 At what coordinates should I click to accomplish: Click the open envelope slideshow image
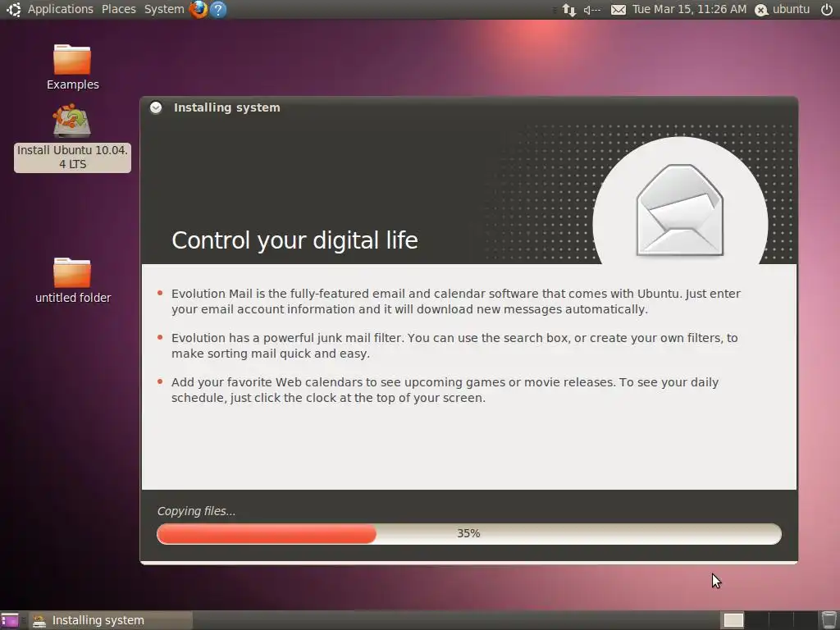click(x=680, y=209)
